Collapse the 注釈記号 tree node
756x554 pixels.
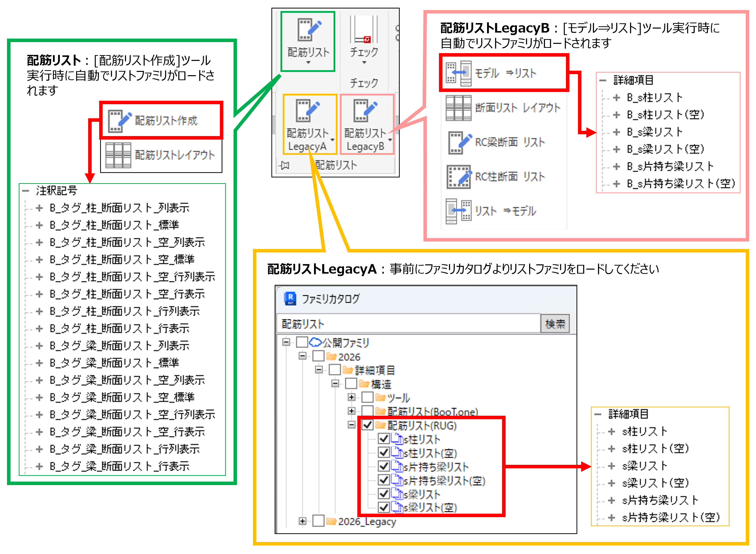[x=26, y=191]
